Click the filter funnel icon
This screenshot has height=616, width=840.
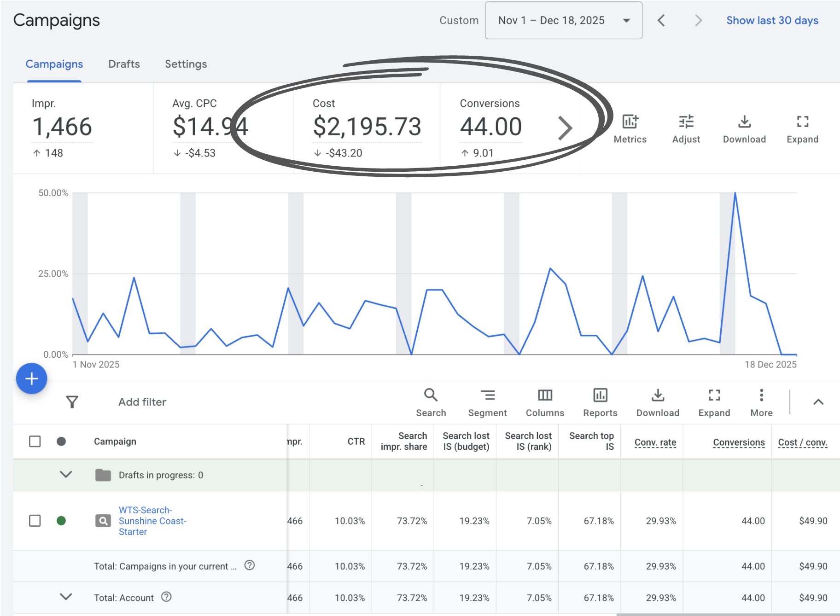(x=72, y=401)
